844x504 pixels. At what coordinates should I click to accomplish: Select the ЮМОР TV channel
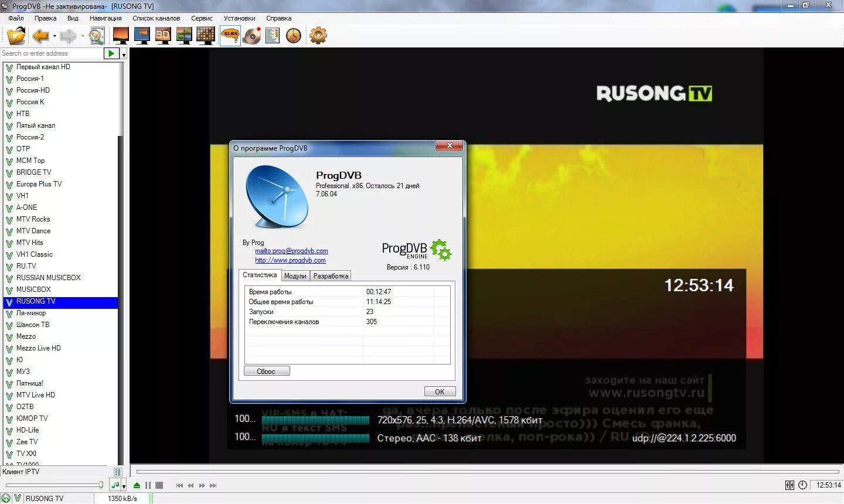pyautogui.click(x=32, y=418)
